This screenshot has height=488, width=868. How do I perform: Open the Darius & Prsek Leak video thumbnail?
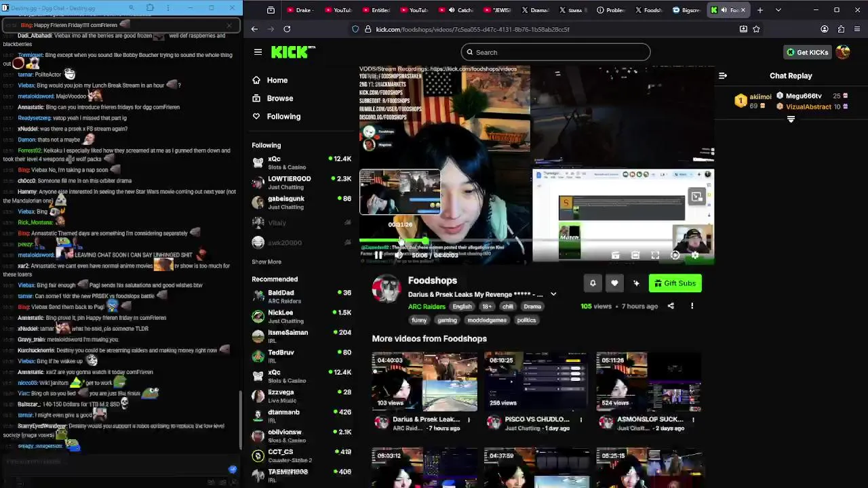(425, 382)
